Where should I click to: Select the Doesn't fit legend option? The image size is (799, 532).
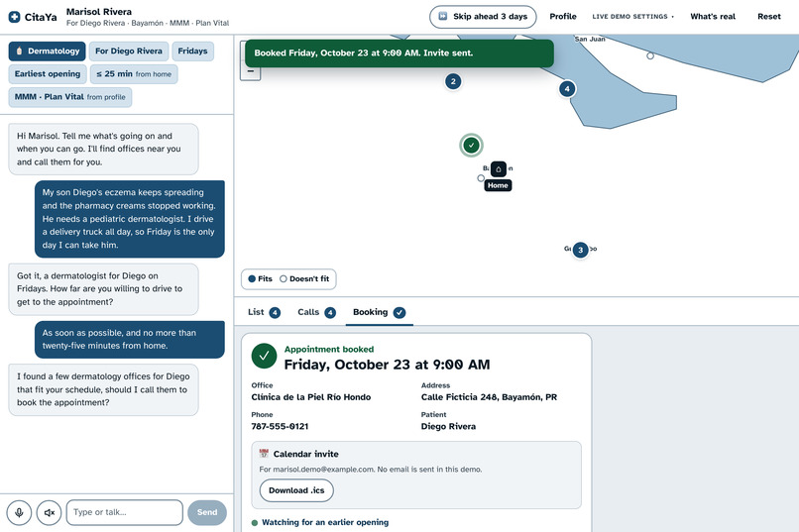pyautogui.click(x=304, y=279)
